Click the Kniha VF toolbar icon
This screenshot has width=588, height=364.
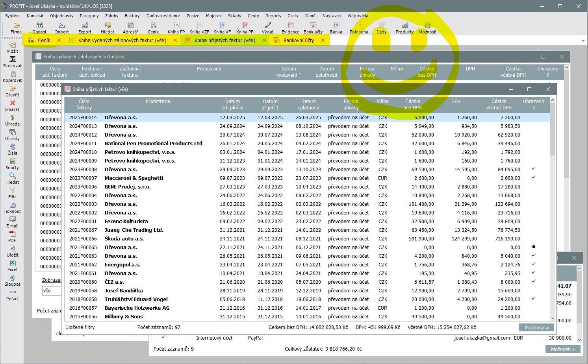coord(222,28)
